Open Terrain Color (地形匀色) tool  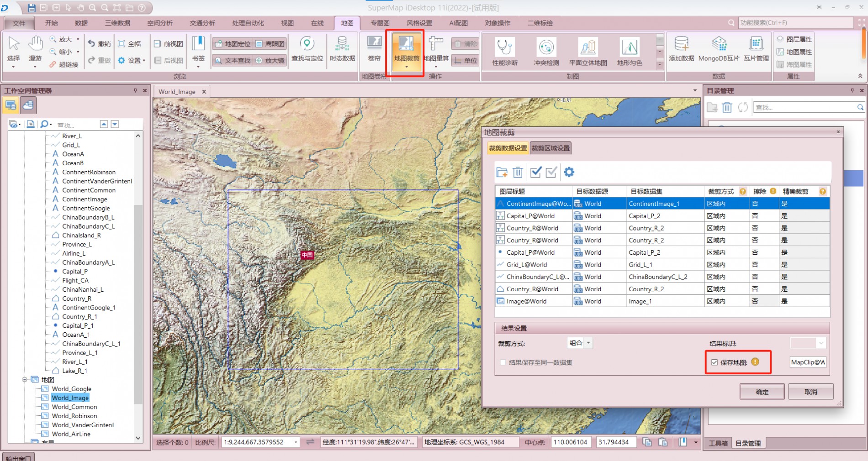630,51
